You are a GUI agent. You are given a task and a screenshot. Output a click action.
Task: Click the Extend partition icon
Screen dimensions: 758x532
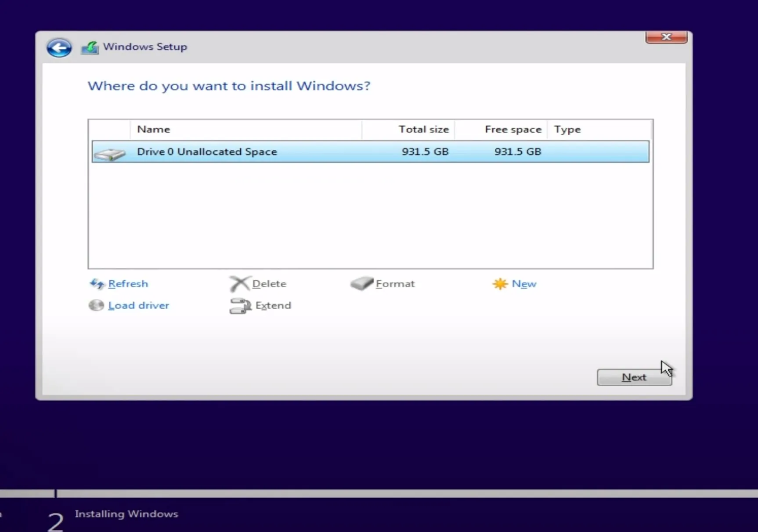(x=240, y=306)
